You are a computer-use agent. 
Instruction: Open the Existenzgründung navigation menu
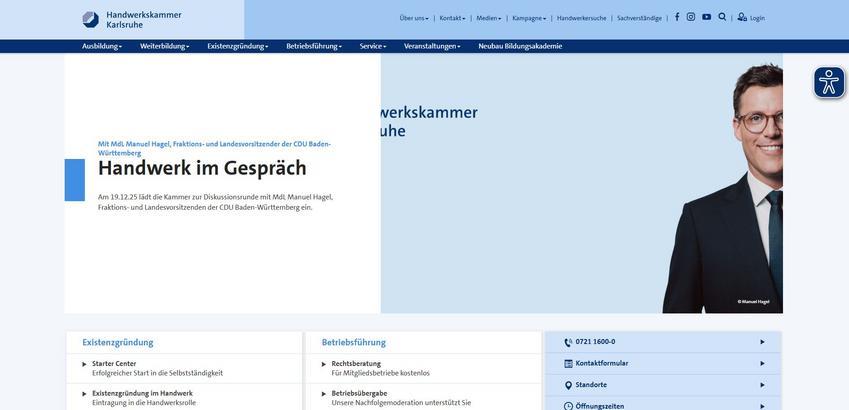(x=238, y=46)
